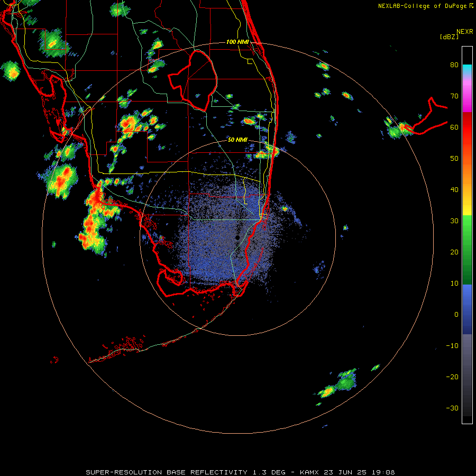
Task: Click the "NEXR" label above the scale
Action: click(x=465, y=32)
